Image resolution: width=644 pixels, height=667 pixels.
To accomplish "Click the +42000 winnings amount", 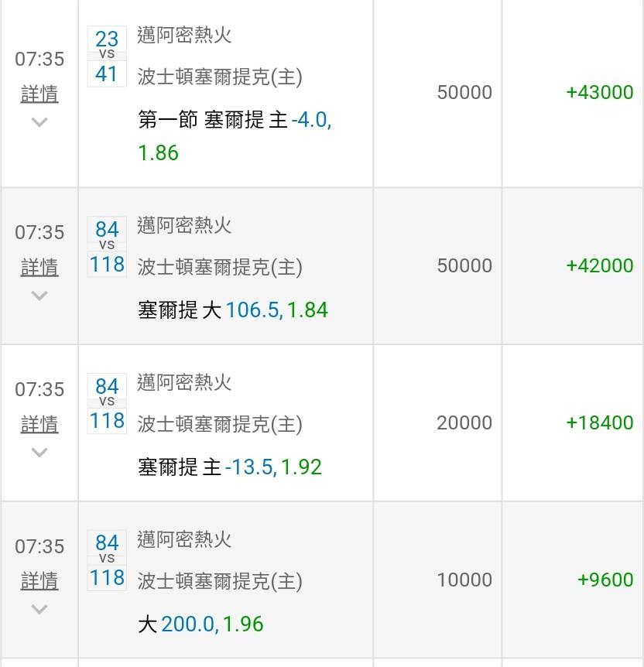I will (x=600, y=265).
